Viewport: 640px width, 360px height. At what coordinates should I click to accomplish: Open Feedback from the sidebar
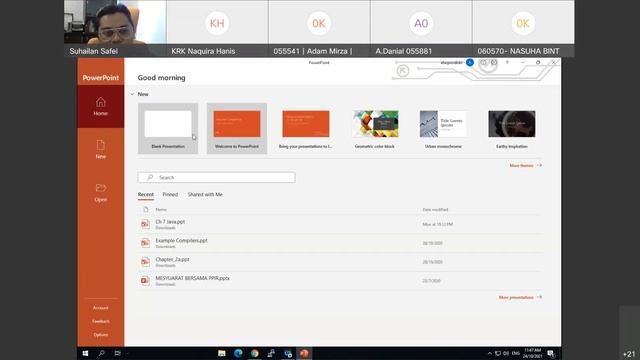point(100,321)
